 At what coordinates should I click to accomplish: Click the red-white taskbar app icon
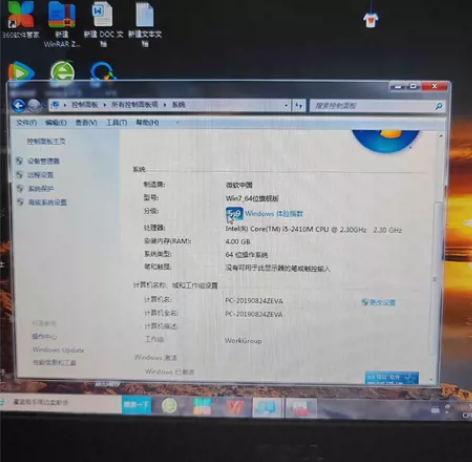click(301, 408)
